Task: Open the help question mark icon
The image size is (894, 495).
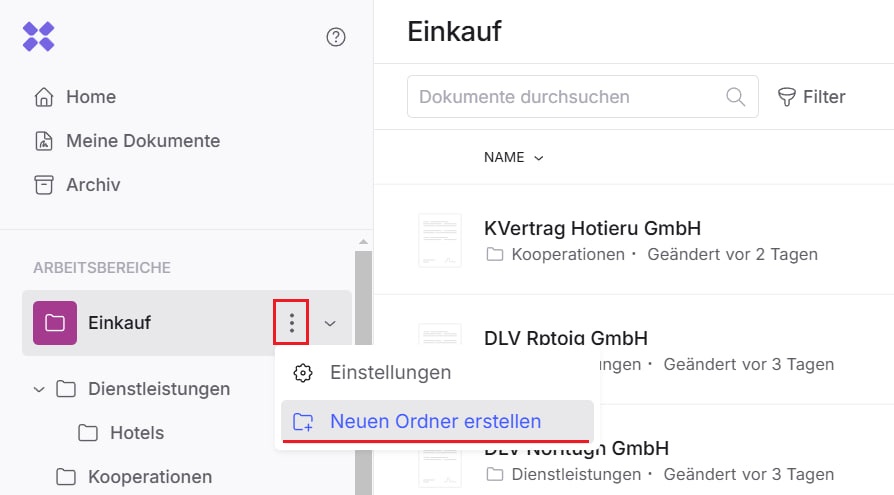Action: (x=336, y=38)
